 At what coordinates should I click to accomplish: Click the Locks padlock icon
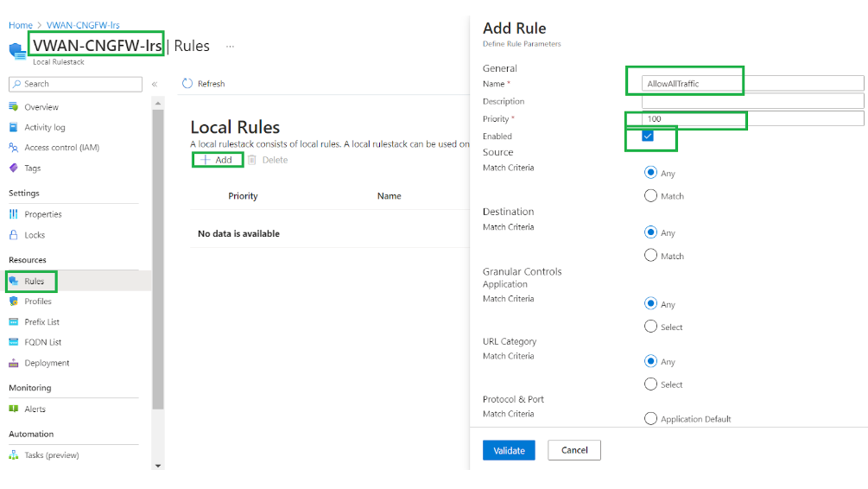[14, 235]
